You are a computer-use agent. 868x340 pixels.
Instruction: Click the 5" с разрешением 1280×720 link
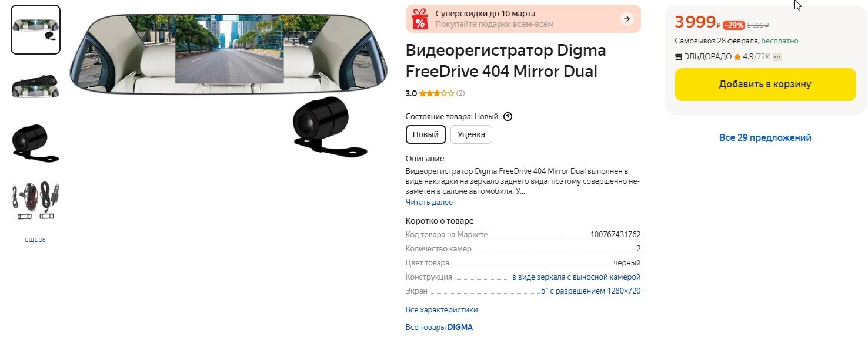coord(591,291)
